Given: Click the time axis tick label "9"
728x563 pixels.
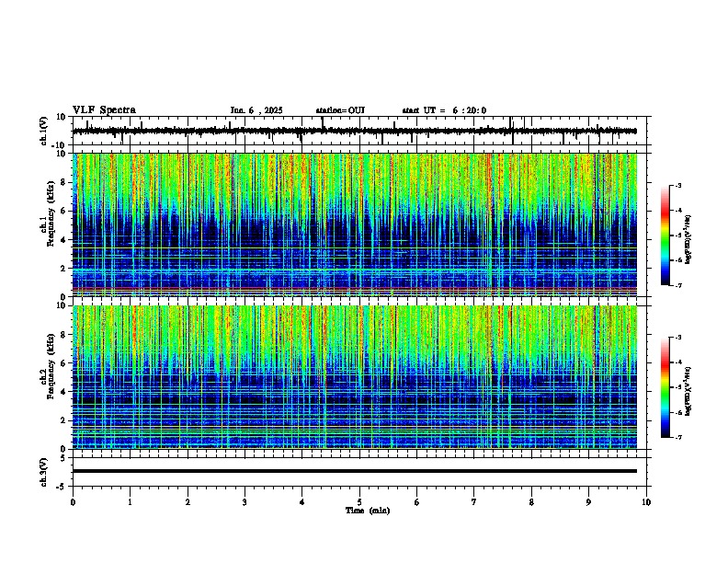Looking at the screenshot, I should pyautogui.click(x=588, y=502).
